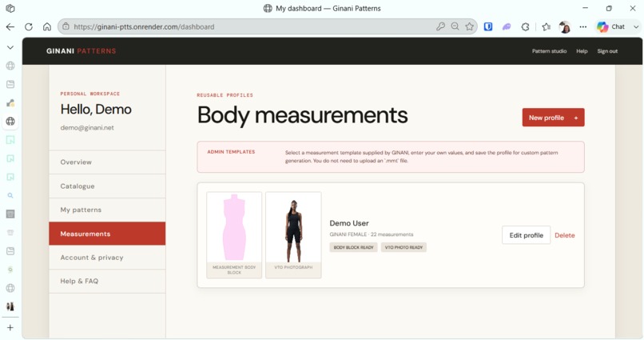The image size is (644, 340).
Task: Open saved passwords key icon
Action: (x=440, y=26)
